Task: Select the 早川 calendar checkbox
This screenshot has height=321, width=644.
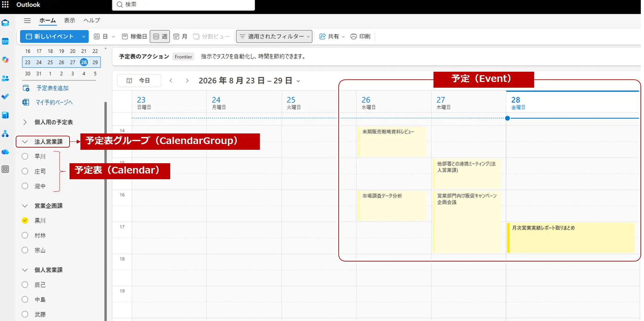Action: click(25, 156)
